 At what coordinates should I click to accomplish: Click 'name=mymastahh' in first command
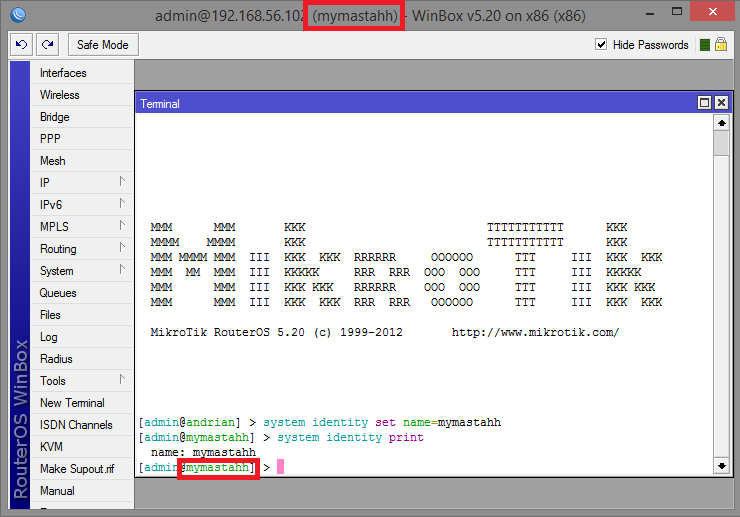(452, 422)
